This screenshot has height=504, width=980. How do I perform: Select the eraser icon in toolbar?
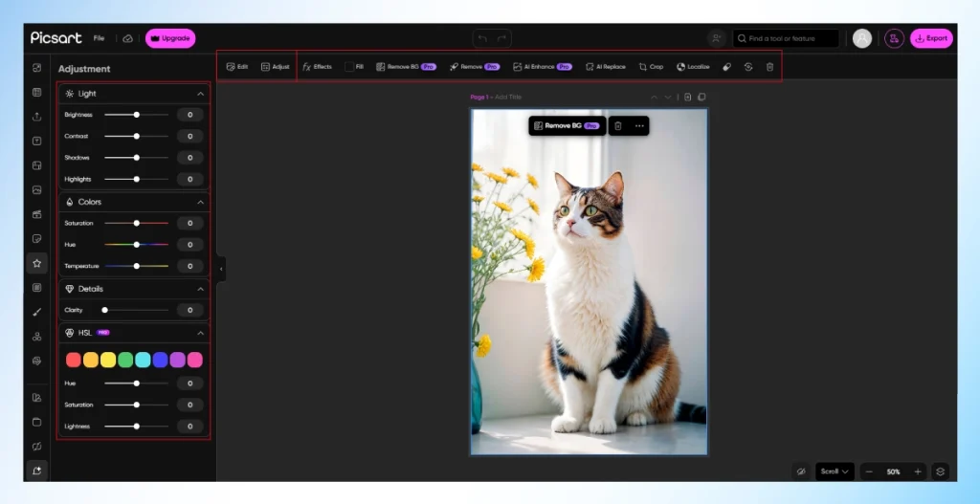coord(727,67)
